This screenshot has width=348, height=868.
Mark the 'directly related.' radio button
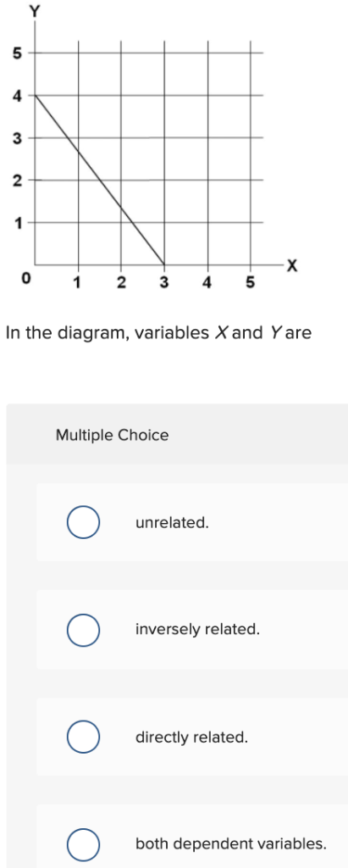[84, 737]
